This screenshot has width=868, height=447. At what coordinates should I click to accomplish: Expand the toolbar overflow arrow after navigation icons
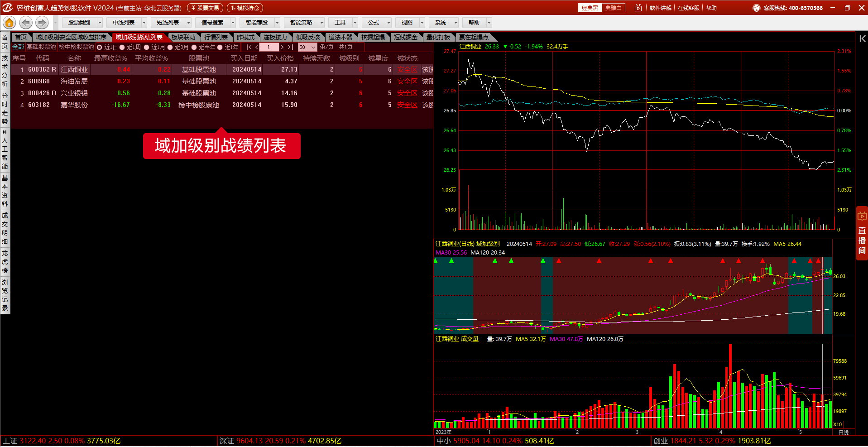[x=56, y=22]
